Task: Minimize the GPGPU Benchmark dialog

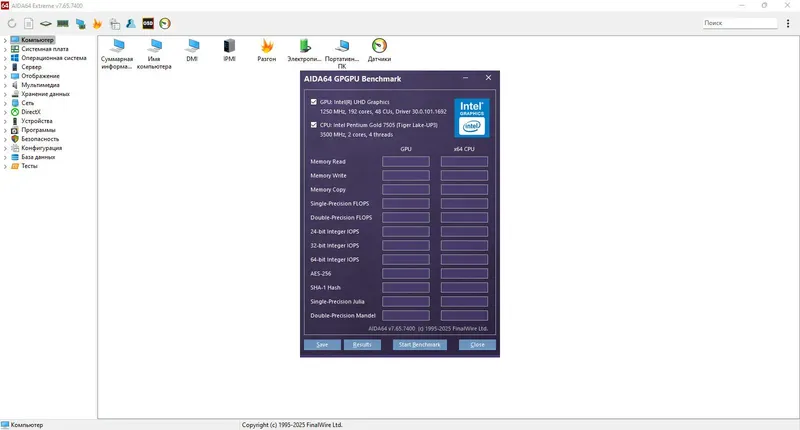Action: 465,78
